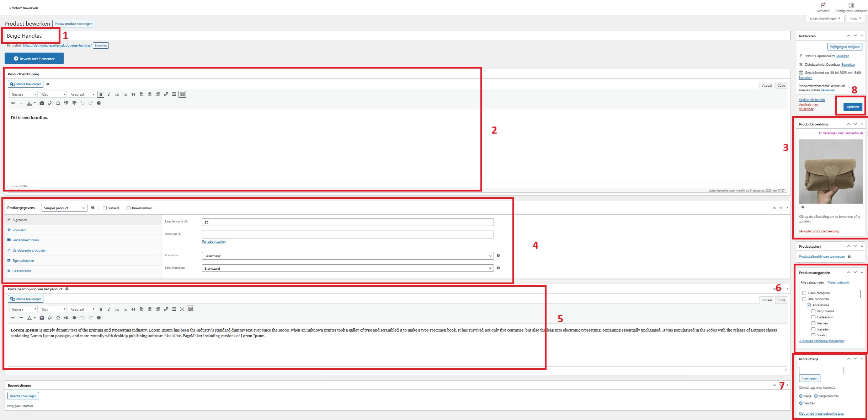Expand the Btw status Belastbaar dropdown

click(x=347, y=256)
